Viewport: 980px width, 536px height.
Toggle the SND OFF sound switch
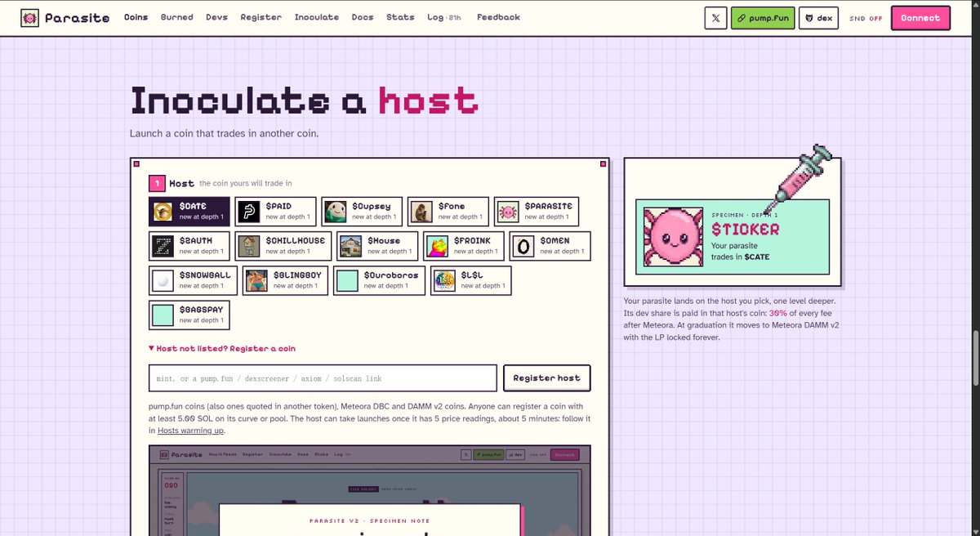pos(866,18)
